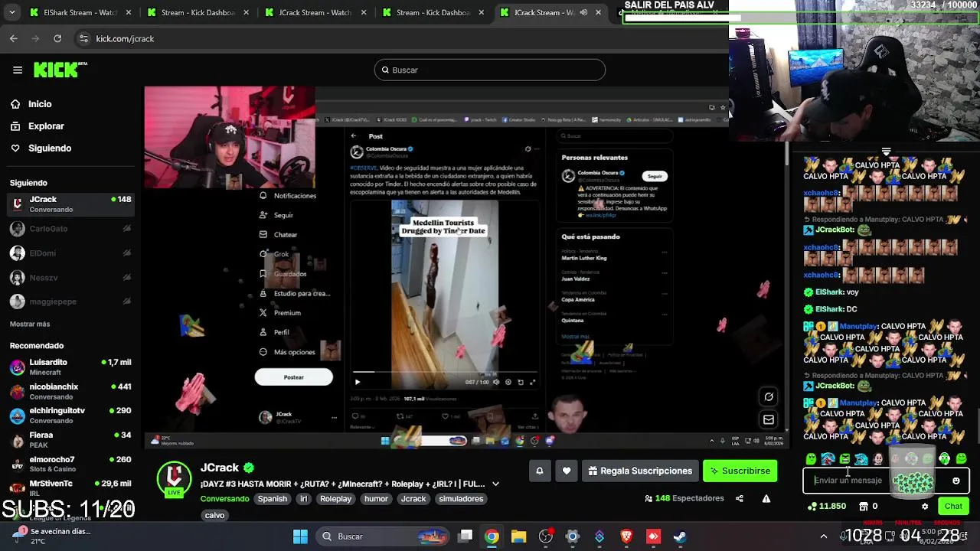The image size is (980, 551).
Task: Open JCrack channel avatar with LIVE badge
Action: coord(174,479)
